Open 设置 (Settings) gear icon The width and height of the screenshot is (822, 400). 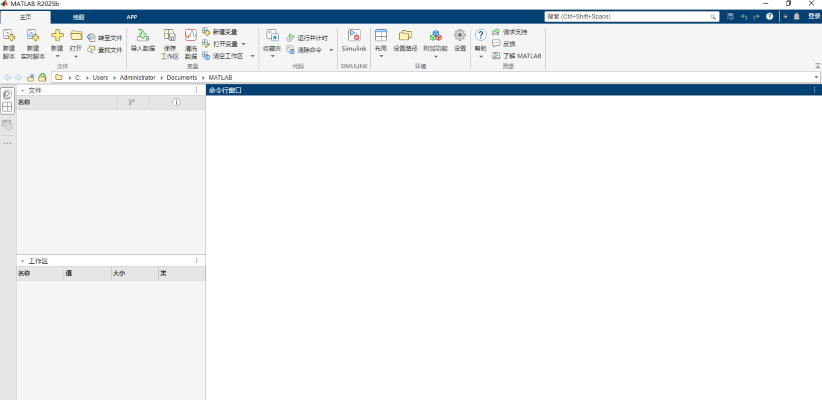pyautogui.click(x=460, y=35)
